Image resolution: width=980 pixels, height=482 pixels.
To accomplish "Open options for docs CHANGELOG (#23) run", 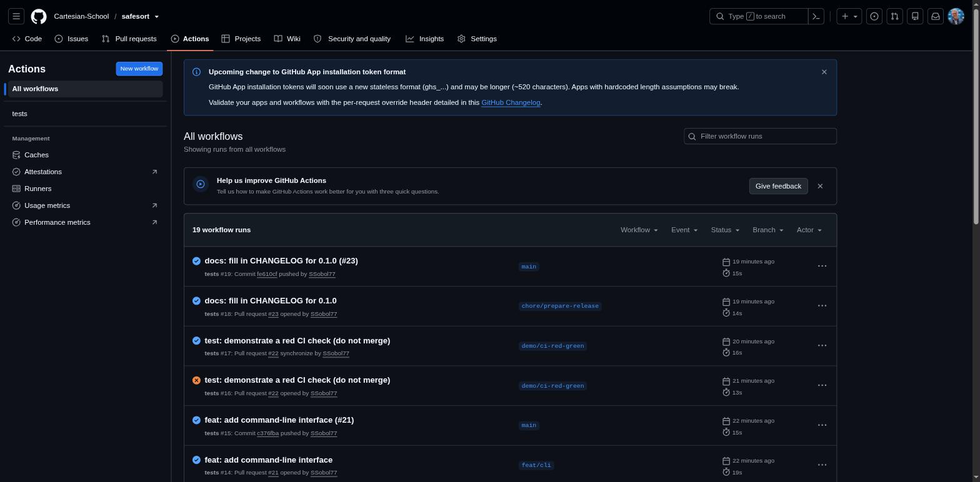I will 822,266.
